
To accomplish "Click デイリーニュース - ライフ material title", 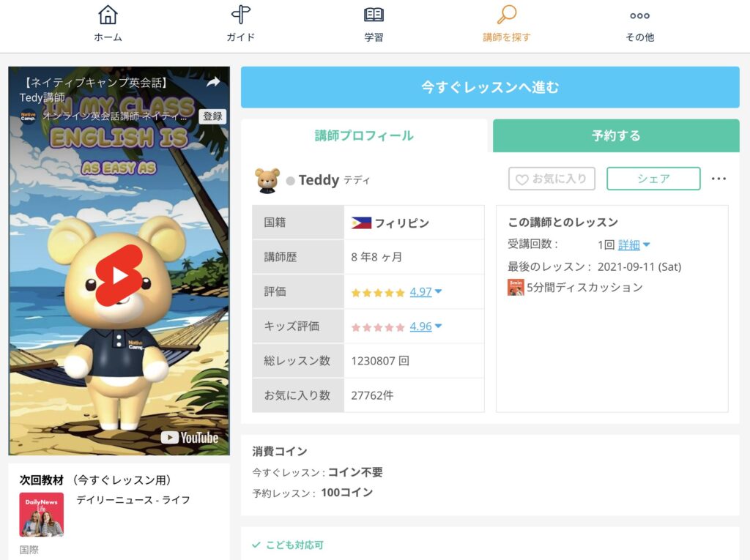I will 133,500.
